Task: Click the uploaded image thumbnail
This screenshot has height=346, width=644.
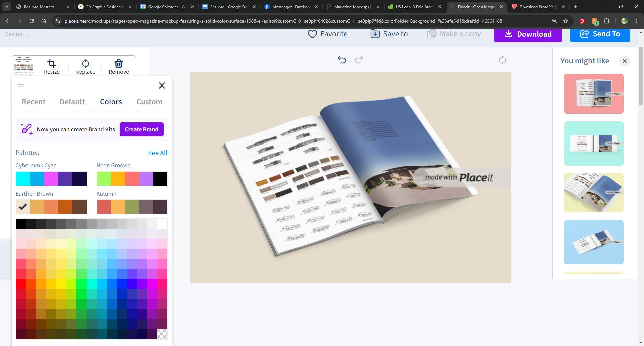Action: pos(23,66)
